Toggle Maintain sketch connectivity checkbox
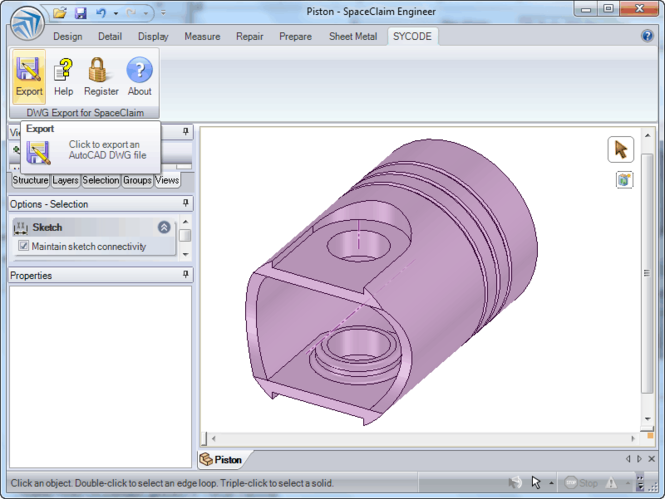Viewport: 665px width, 499px height. (x=24, y=245)
